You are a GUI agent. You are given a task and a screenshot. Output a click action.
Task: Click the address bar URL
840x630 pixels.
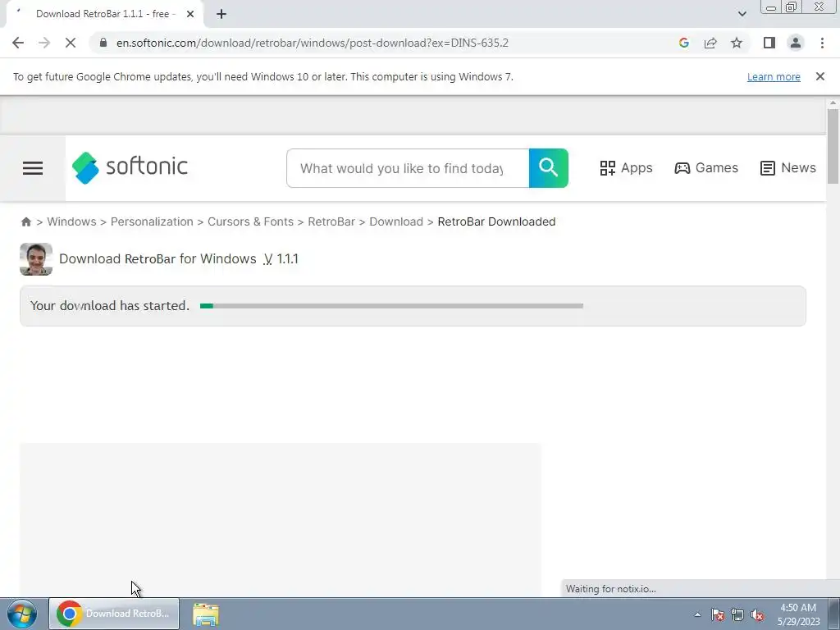312,43
